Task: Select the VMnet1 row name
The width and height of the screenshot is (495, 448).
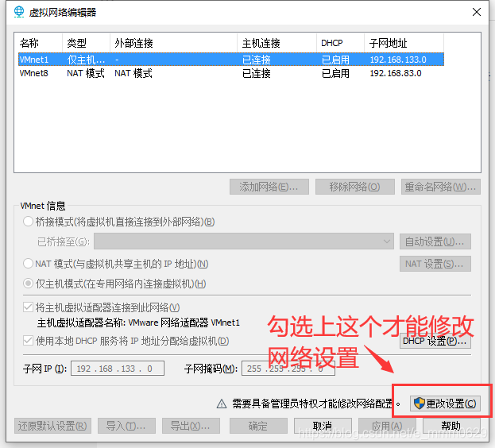Action: point(34,60)
